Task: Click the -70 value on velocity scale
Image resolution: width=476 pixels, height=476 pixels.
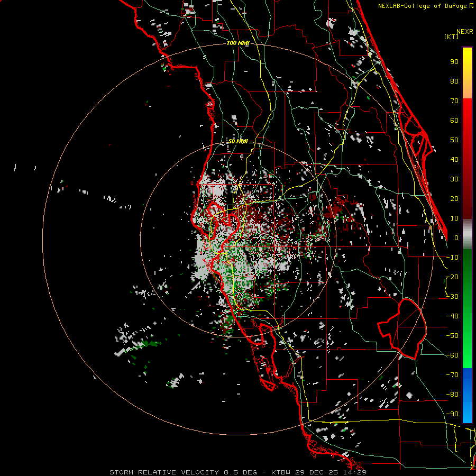Action: tap(452, 375)
